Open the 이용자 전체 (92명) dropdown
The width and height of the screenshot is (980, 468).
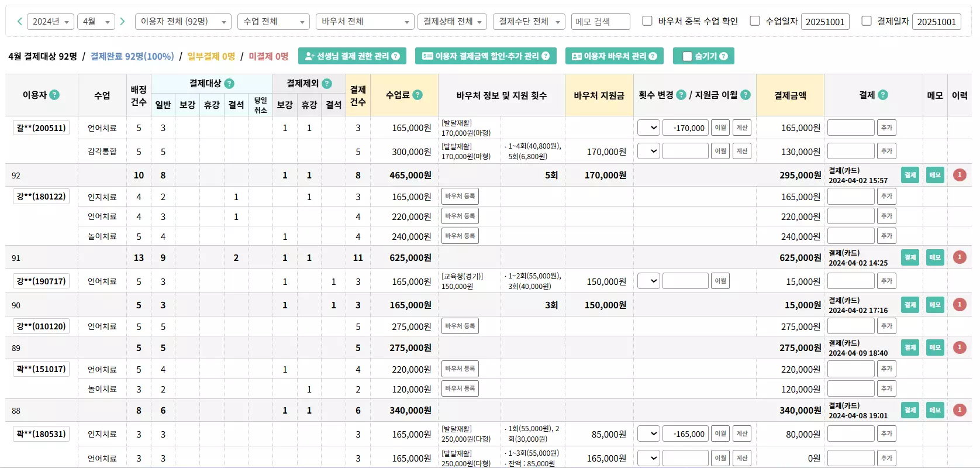click(182, 22)
